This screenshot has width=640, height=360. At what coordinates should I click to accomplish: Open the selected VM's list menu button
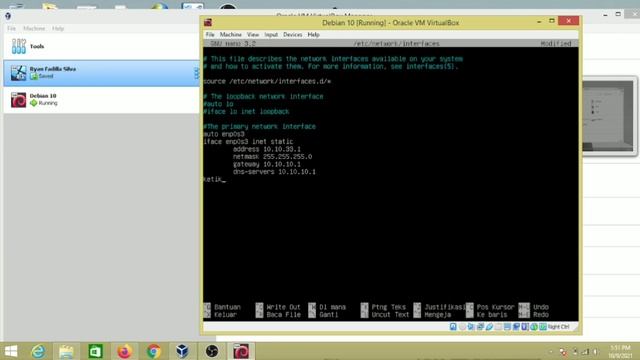coord(196,73)
